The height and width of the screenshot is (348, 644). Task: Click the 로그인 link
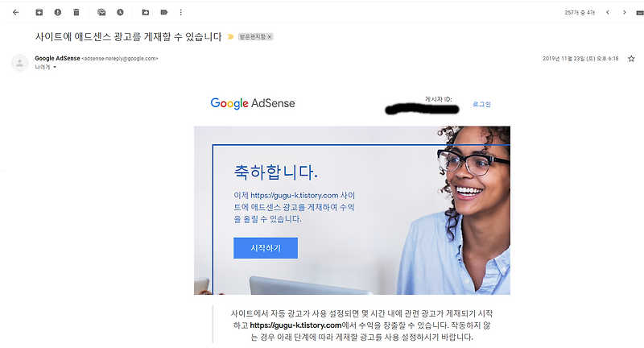pyautogui.click(x=481, y=104)
